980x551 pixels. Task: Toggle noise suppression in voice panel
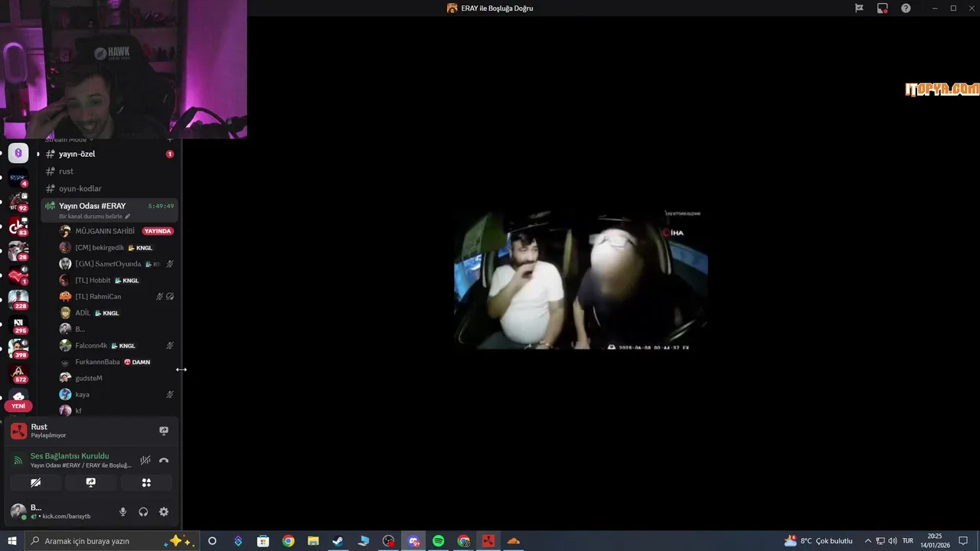145,461
